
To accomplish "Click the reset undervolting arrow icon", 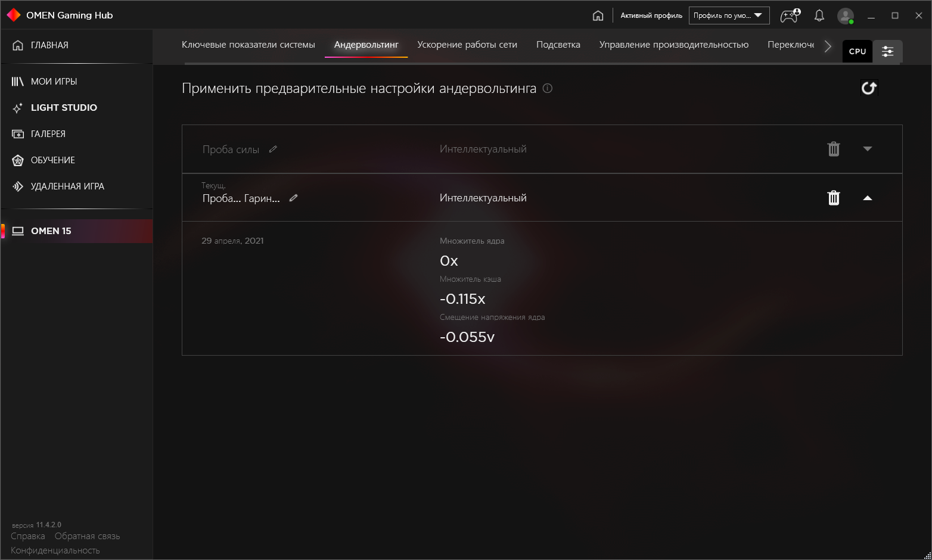I will tap(869, 88).
